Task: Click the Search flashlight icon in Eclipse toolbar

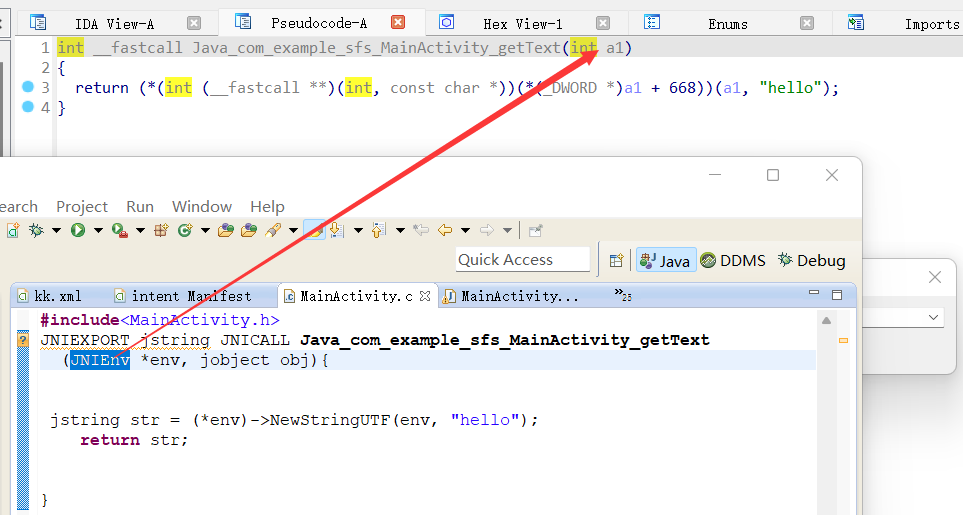Action: [x=273, y=231]
